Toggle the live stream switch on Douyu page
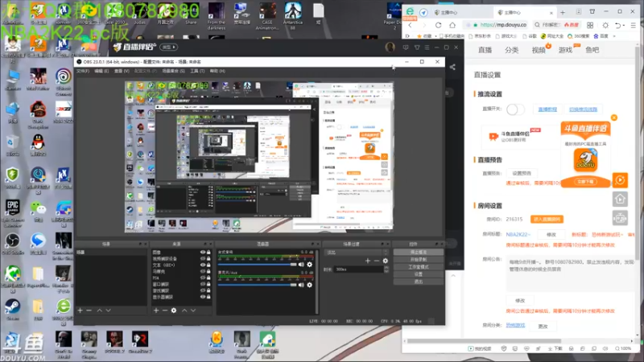 click(x=515, y=109)
